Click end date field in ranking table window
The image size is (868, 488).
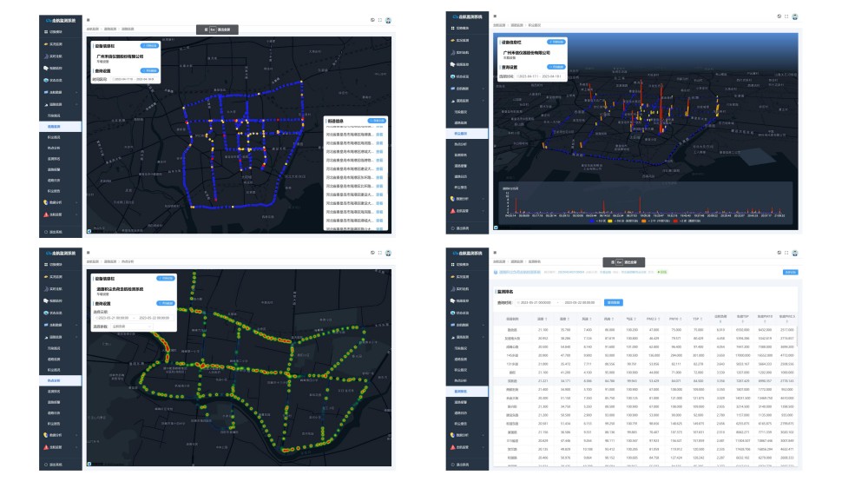[x=580, y=302]
